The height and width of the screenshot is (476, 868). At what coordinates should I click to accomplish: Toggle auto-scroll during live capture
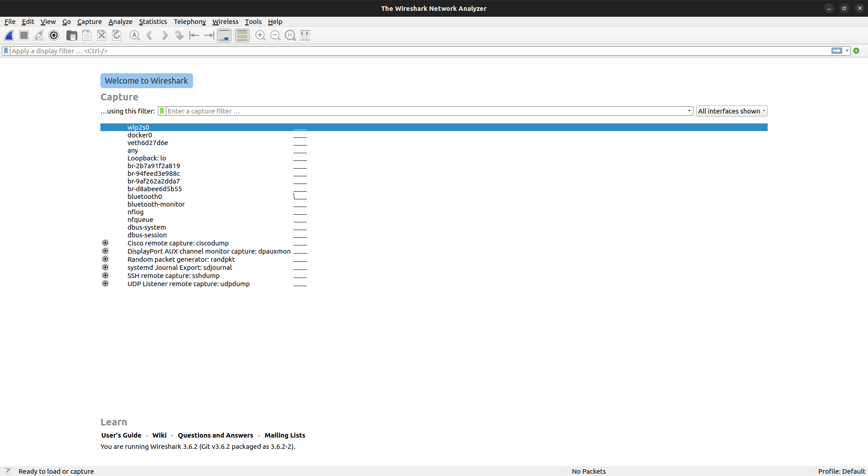(x=224, y=35)
